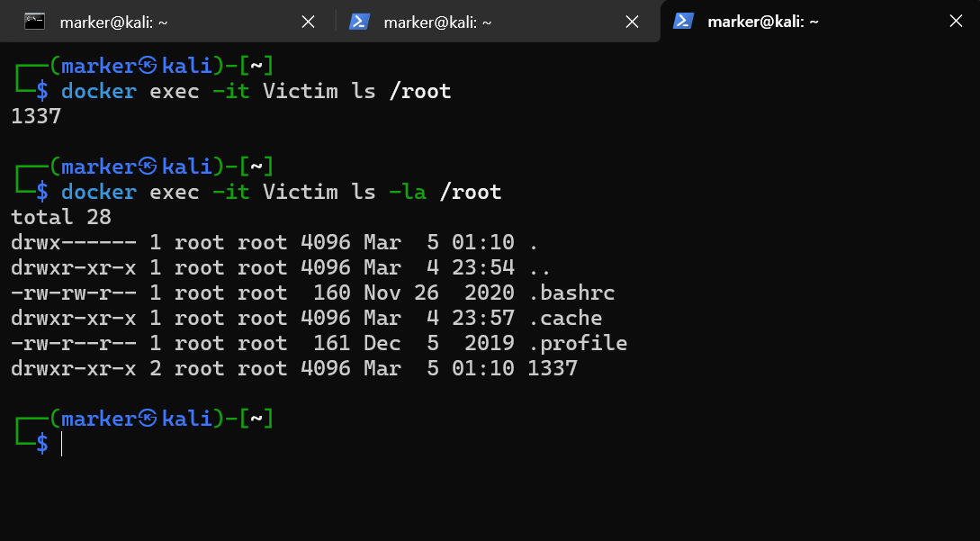The height and width of the screenshot is (541, 980).
Task: Click the word docker in the first command
Action: point(99,91)
